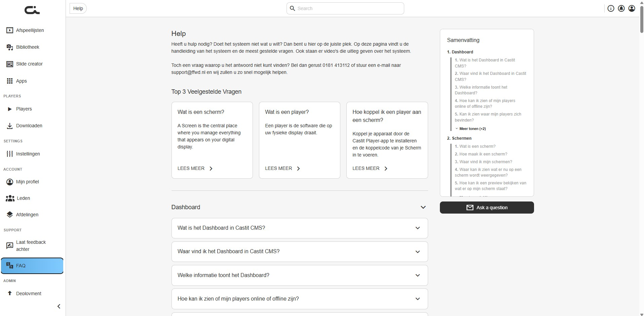Click the Help breadcrumb button

78,8
